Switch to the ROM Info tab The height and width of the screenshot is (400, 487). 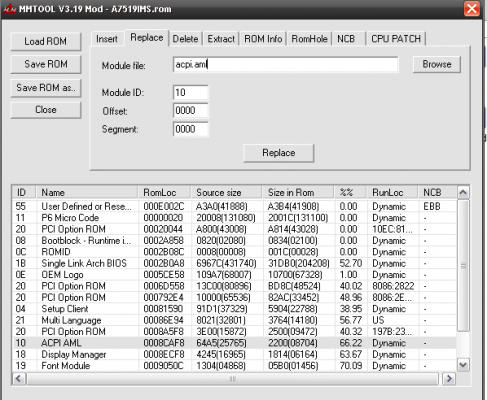point(263,39)
